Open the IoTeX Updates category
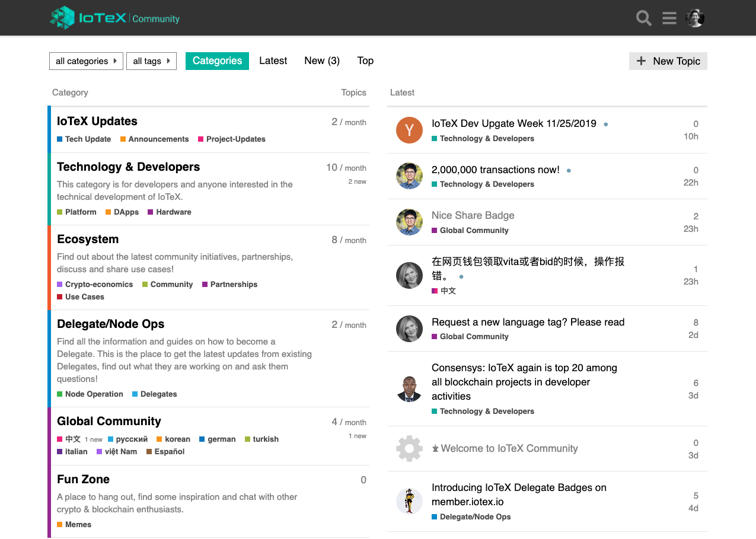 point(97,121)
